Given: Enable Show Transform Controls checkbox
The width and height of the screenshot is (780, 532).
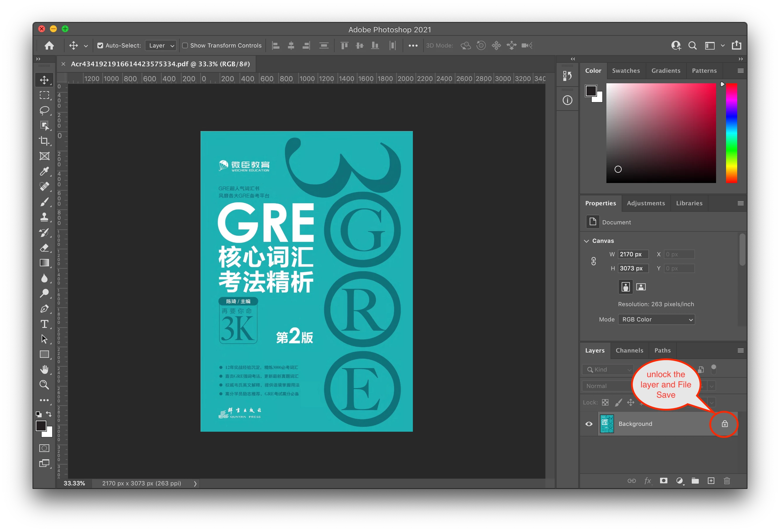Looking at the screenshot, I should click(185, 45).
